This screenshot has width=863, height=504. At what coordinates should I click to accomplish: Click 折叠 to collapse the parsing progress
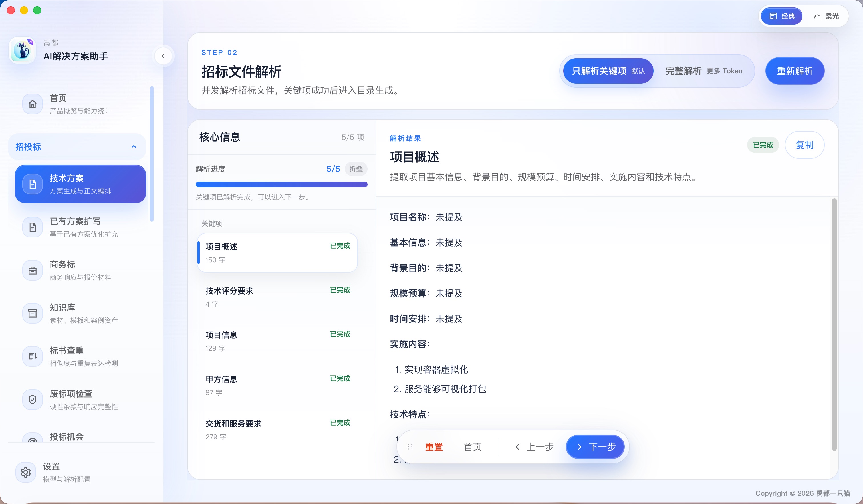click(x=356, y=169)
